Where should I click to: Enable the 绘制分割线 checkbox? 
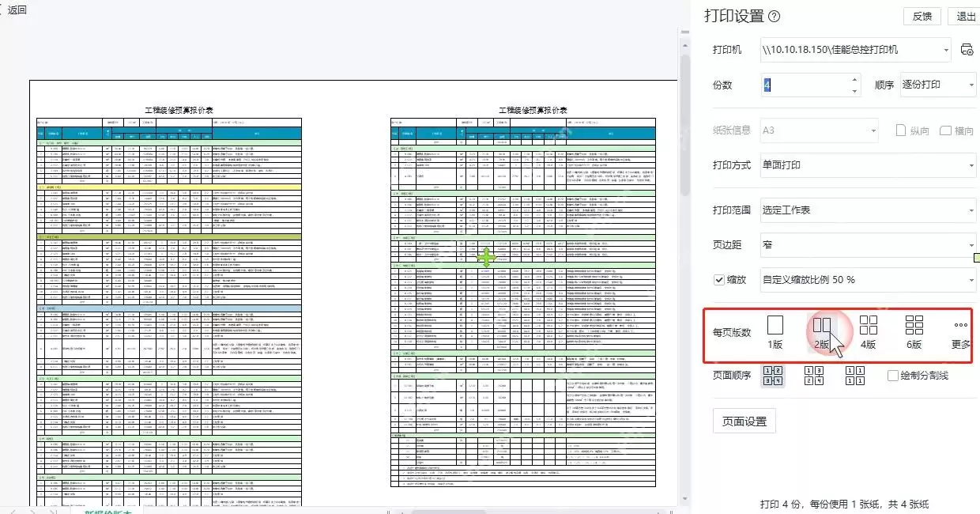[893, 376]
